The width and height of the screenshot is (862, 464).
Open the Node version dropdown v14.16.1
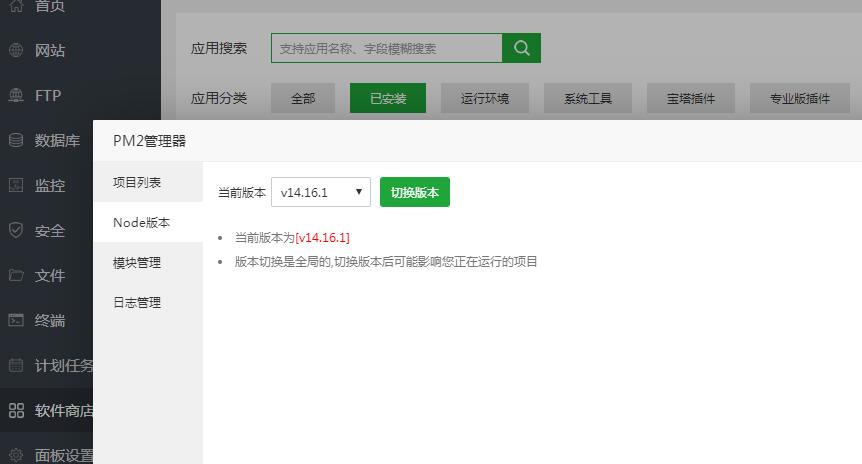(320, 193)
